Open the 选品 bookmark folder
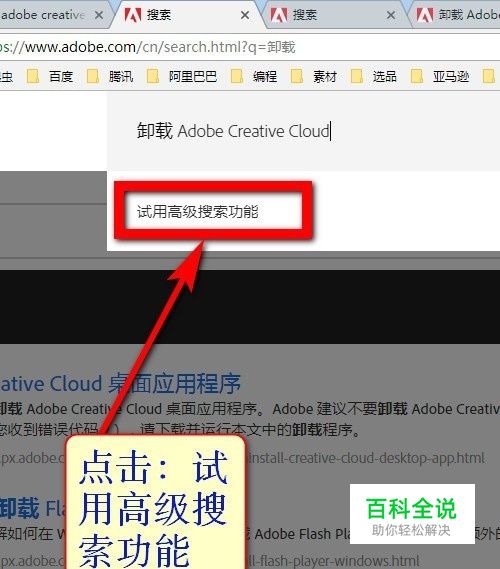500x569 pixels. point(374,77)
